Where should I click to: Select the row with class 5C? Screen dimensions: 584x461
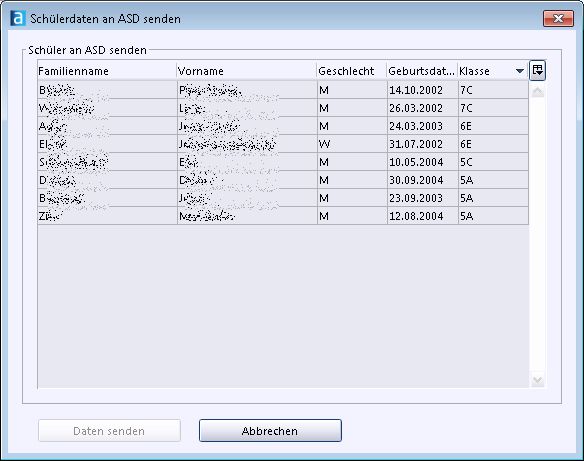(x=283, y=162)
